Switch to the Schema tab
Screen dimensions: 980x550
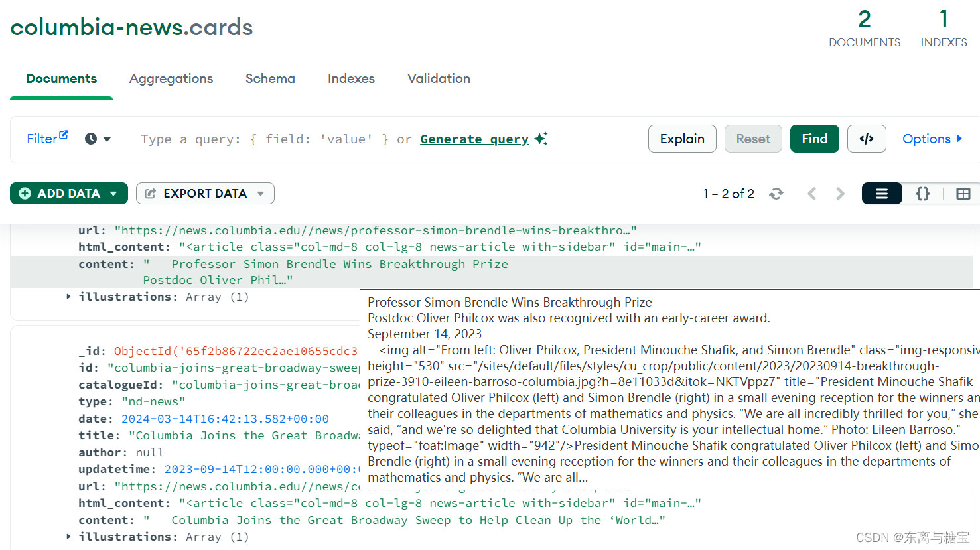pyautogui.click(x=270, y=79)
